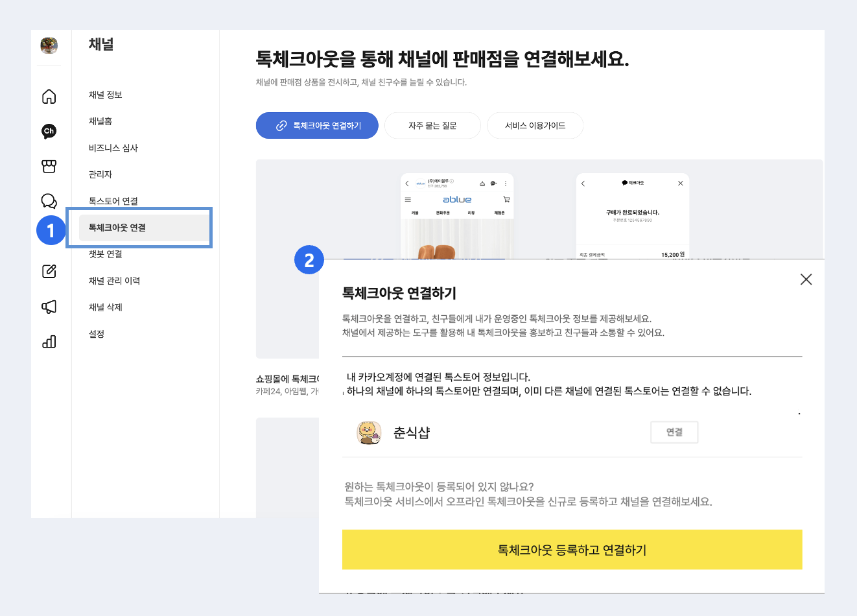Close the 톡체크아웃 연결하기 dialog
The image size is (857, 616).
click(806, 279)
